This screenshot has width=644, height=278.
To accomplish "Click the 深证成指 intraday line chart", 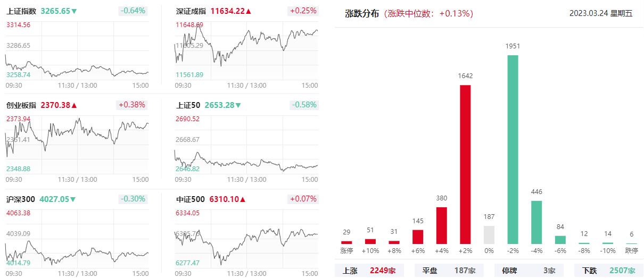I will tap(246, 50).
